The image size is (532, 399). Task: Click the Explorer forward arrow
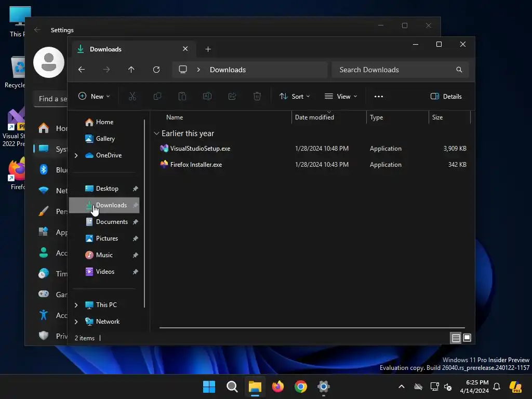click(107, 70)
